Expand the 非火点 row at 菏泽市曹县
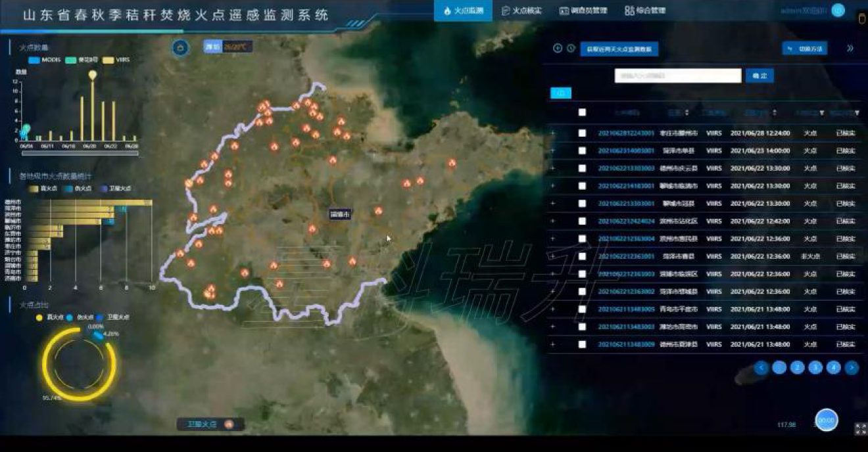 click(x=553, y=256)
